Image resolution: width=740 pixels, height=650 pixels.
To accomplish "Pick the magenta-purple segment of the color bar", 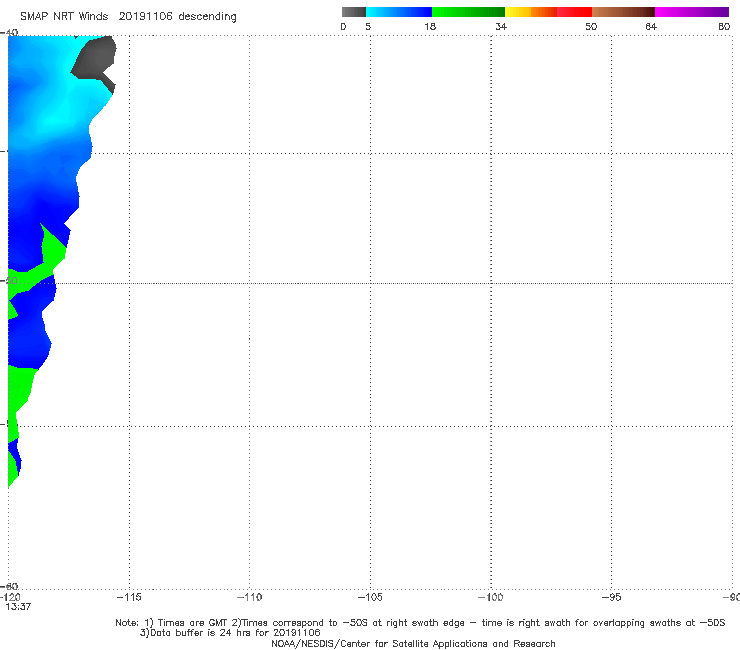I will 692,12.
